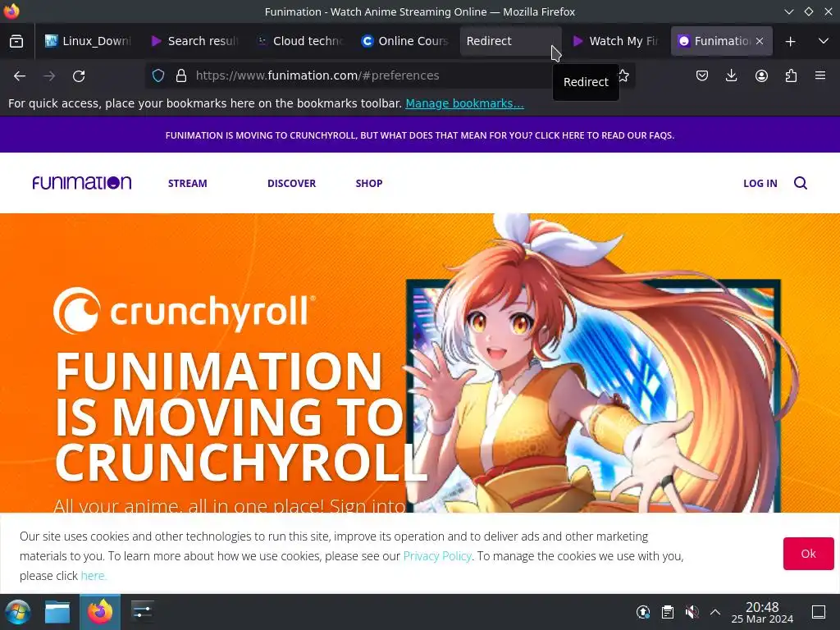Save page to Pocket

click(x=702, y=75)
